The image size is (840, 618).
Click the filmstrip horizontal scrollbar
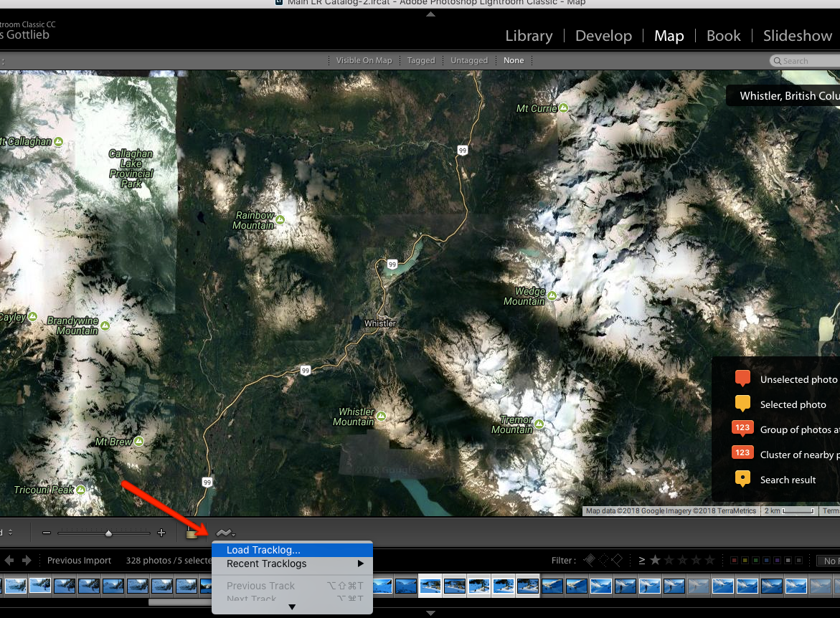tap(179, 602)
